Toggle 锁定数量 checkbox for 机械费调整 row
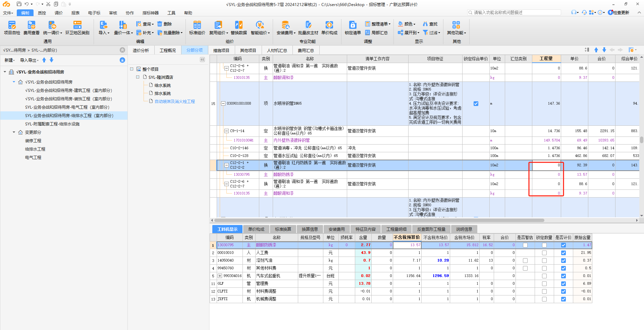The width and height of the screenshot is (644, 330). pyautogui.click(x=544, y=299)
